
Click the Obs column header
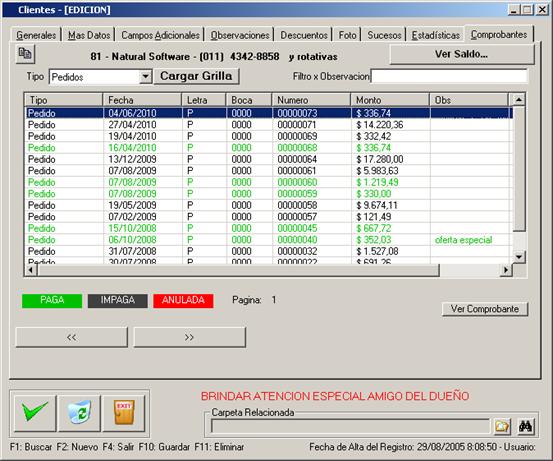(x=469, y=100)
